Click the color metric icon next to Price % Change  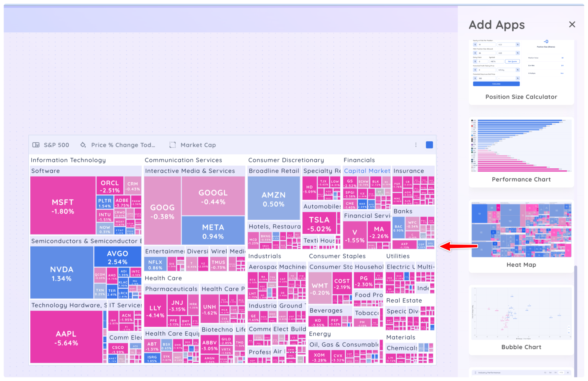click(83, 145)
